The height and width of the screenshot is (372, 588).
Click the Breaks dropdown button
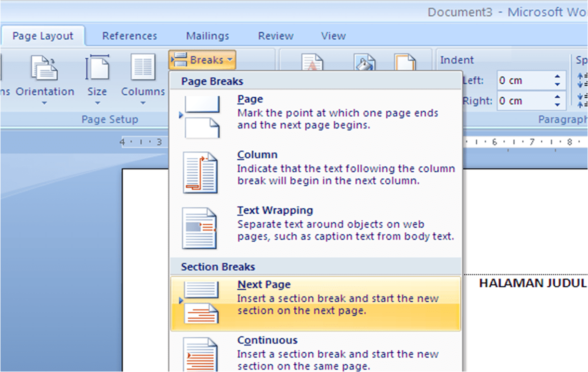point(202,60)
